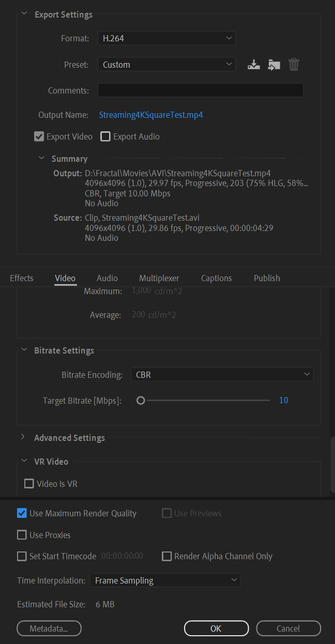Open the Time Interpolation dropdown
This screenshot has height=644, width=335.
coord(165,580)
